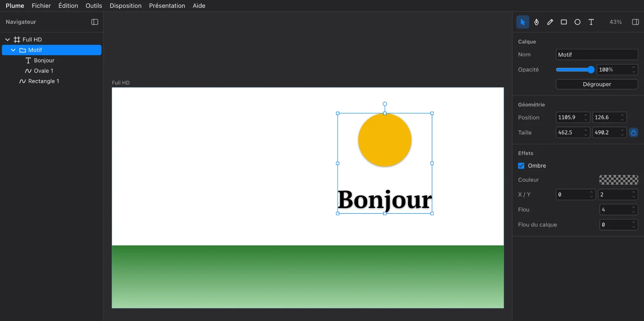
Task: Click the Full HD artboard frame icon
Action: (x=17, y=39)
